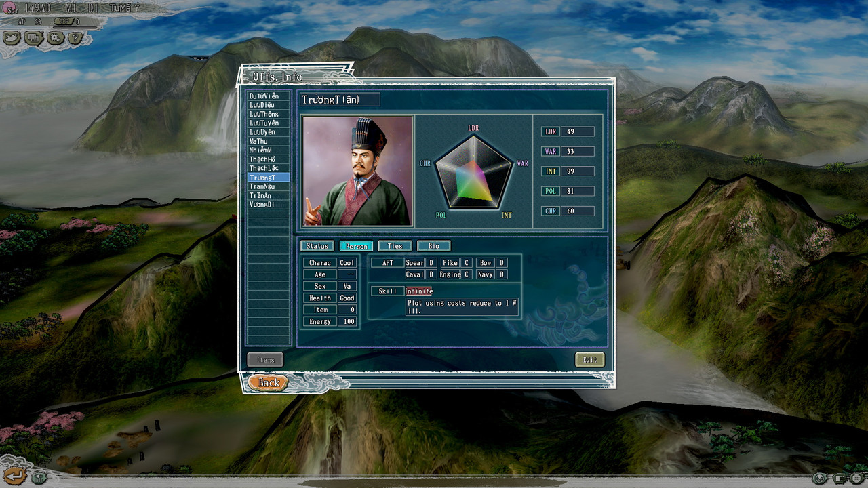Switch to the Ties tab

(395, 246)
